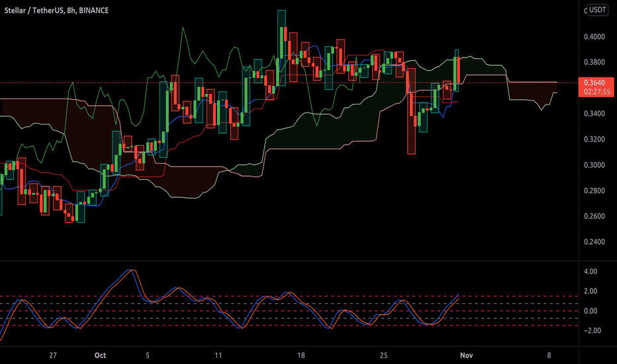Click the 18 date label on time axis
Image resolution: width=617 pixels, height=364 pixels.
click(x=301, y=355)
